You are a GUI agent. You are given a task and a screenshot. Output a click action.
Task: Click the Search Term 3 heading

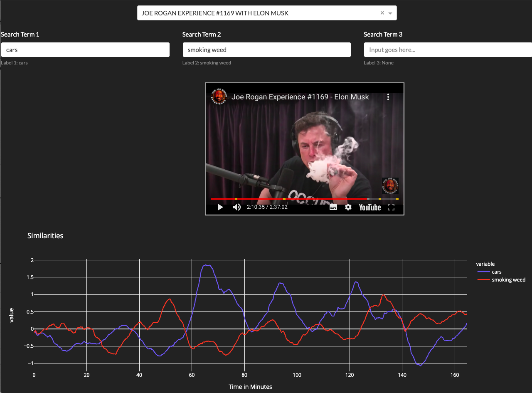[x=383, y=35]
